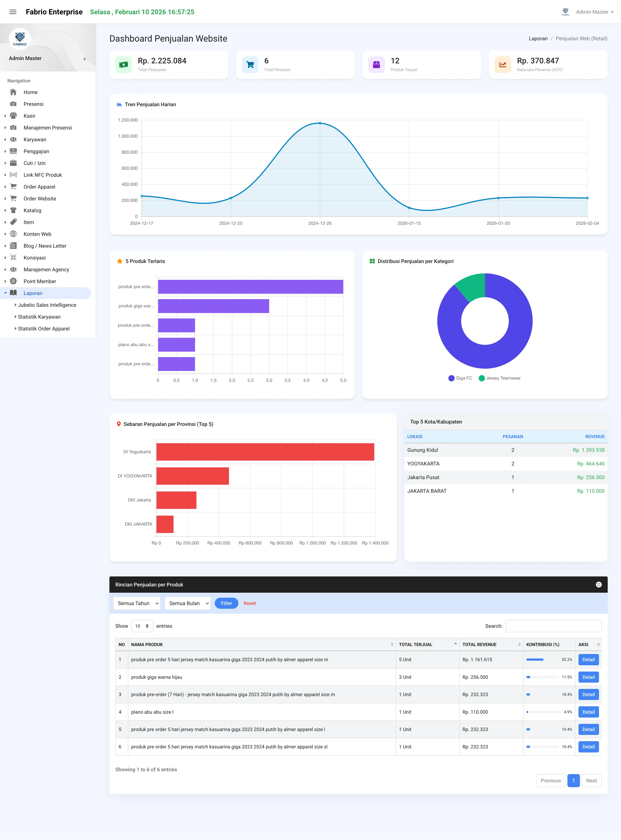Click the Item tag icon
Viewport: 621px width, 840px height.
(13, 222)
